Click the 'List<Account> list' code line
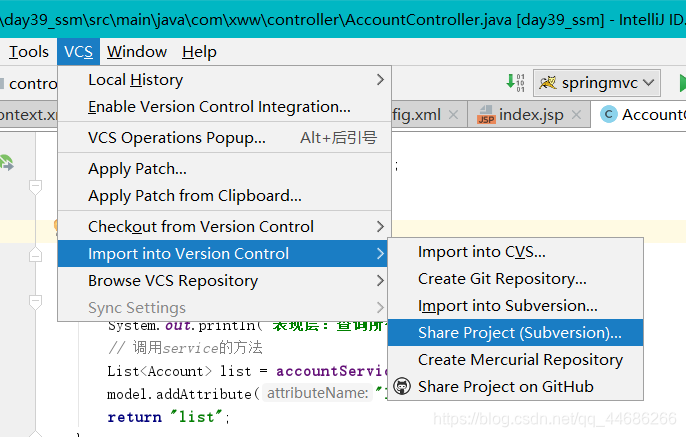Screen dimensions: 686x437 click(x=247, y=371)
